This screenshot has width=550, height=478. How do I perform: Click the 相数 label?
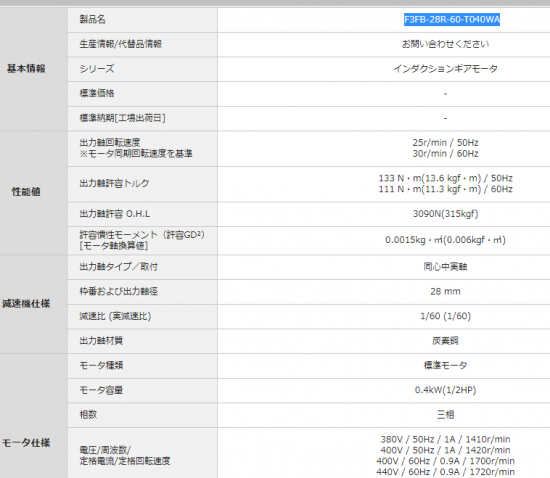pos(88,415)
